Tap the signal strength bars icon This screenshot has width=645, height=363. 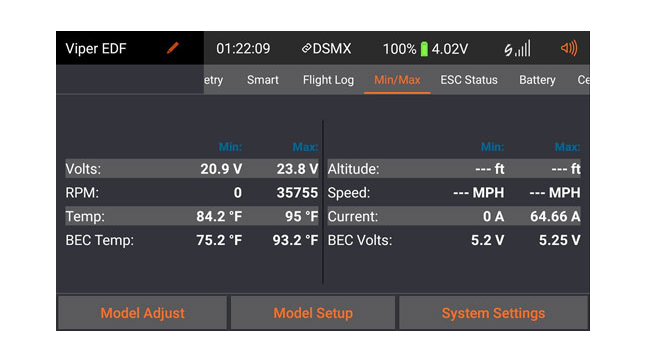tap(517, 49)
